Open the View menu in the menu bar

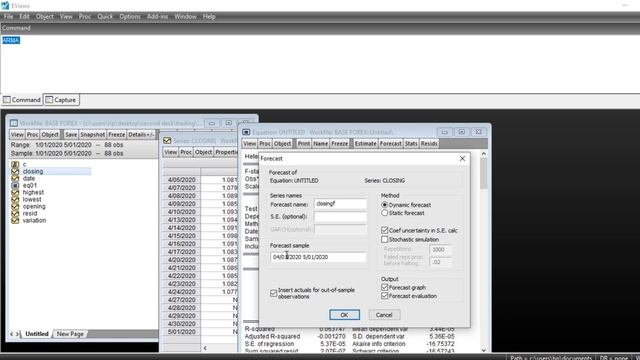(x=66, y=16)
